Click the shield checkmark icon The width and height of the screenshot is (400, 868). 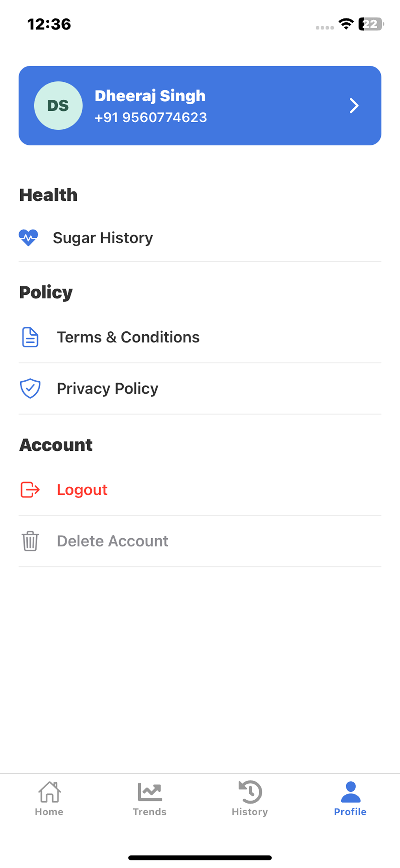[x=30, y=389]
